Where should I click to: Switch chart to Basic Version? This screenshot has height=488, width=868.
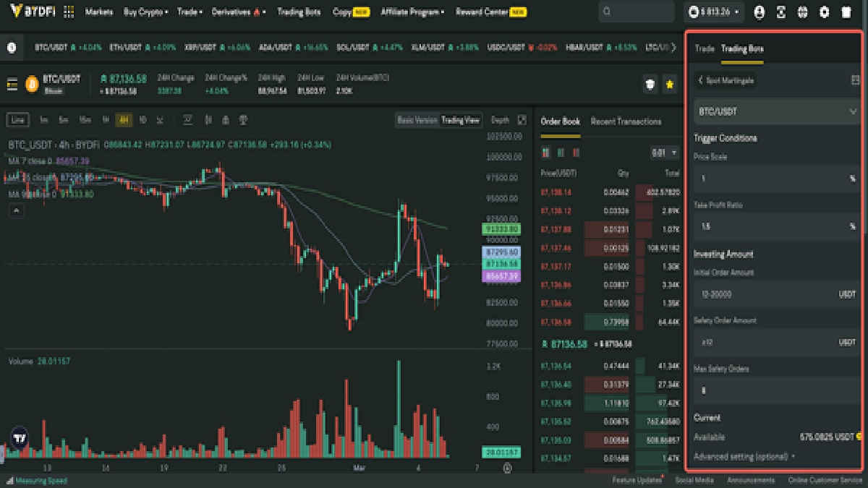(417, 121)
